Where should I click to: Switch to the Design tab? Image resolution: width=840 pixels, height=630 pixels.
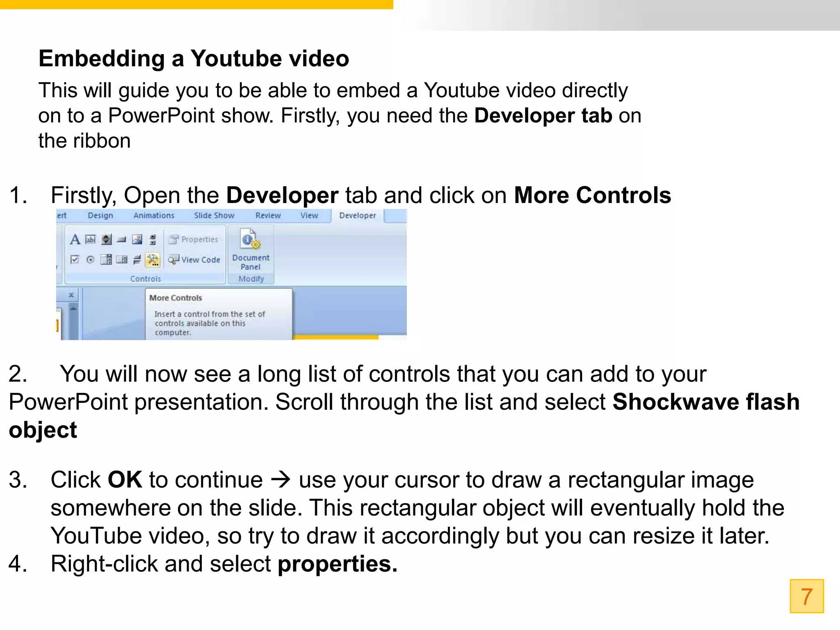[100, 215]
